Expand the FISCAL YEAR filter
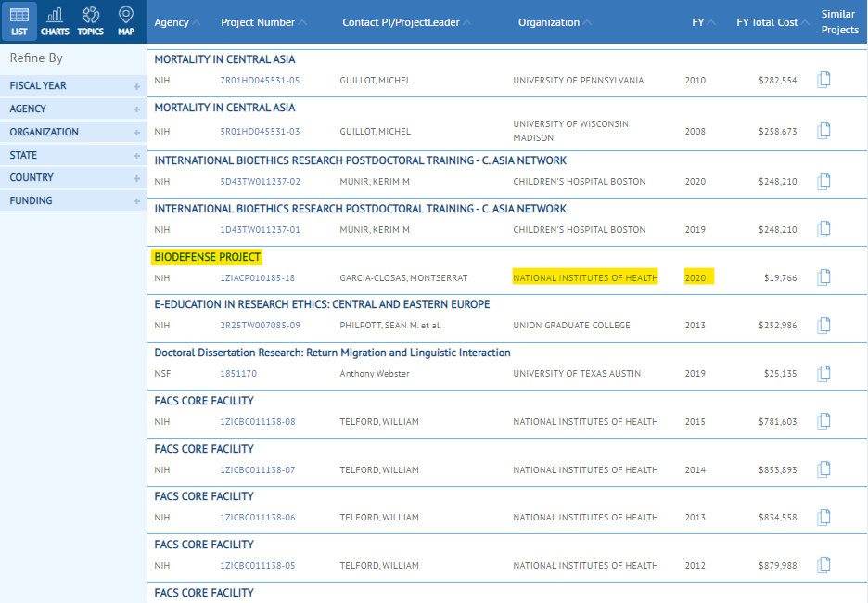 coord(73,86)
